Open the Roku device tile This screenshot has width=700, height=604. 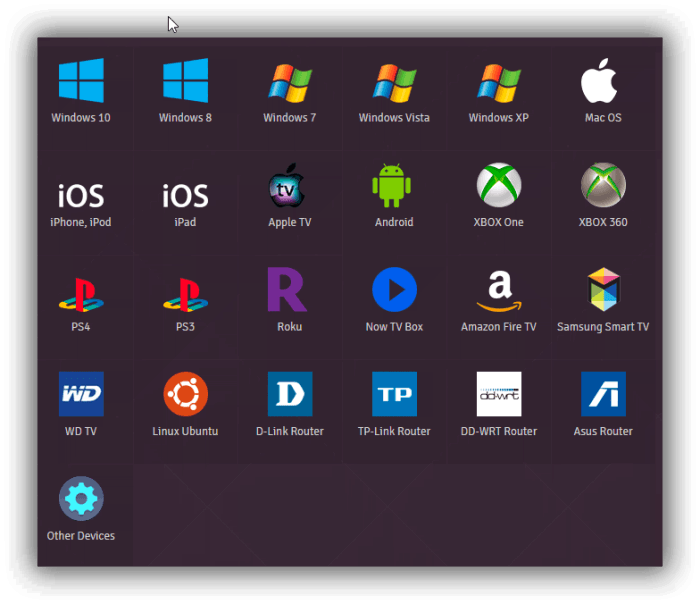tap(290, 291)
